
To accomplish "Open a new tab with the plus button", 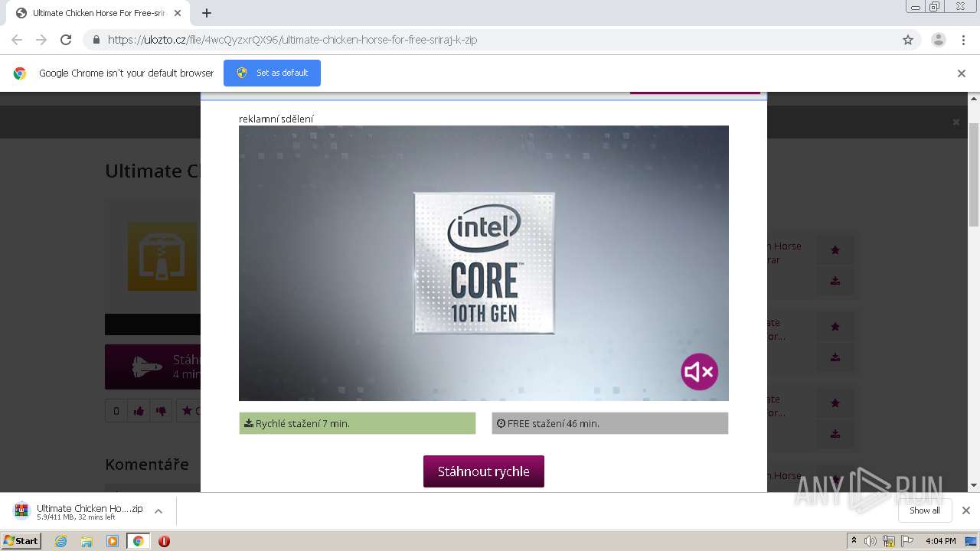I will pos(207,13).
